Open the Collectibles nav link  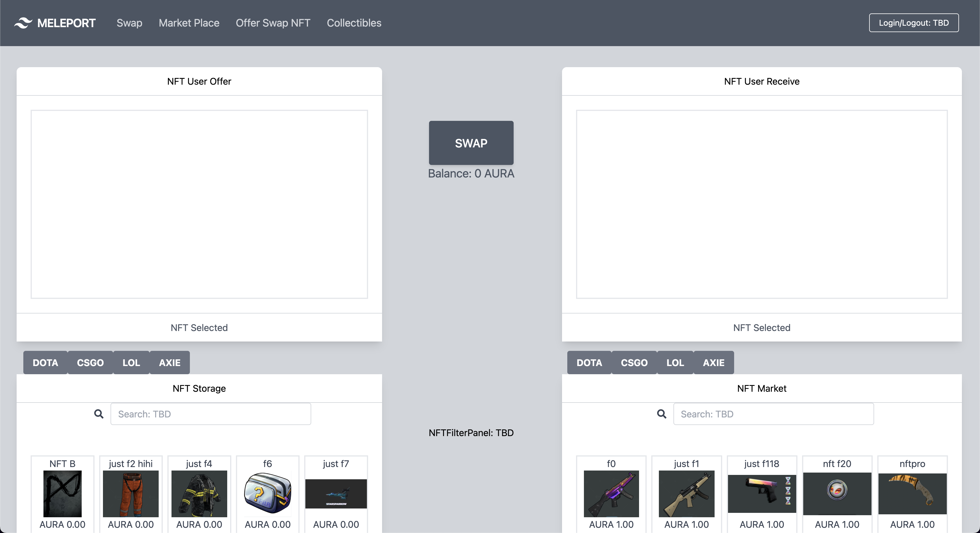354,23
